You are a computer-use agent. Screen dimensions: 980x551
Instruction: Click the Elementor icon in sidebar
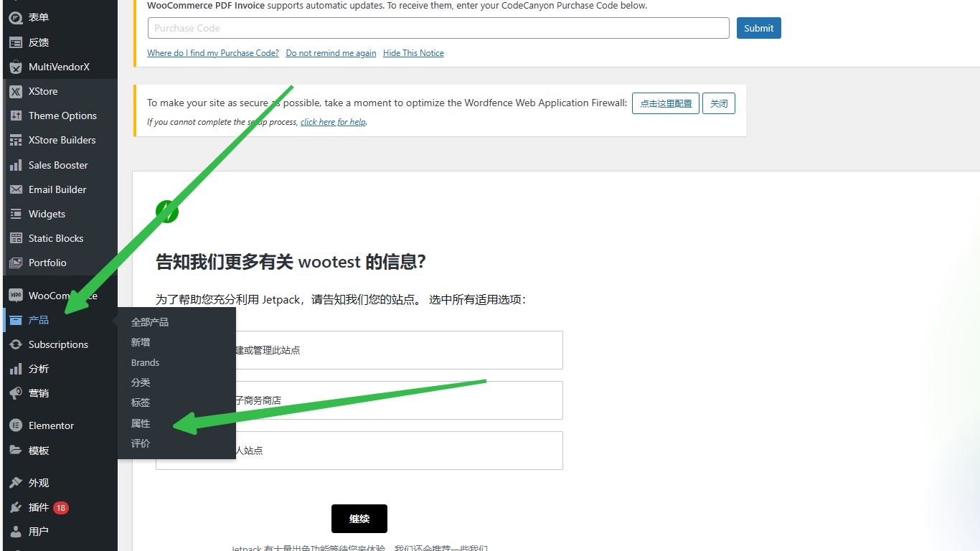[16, 425]
